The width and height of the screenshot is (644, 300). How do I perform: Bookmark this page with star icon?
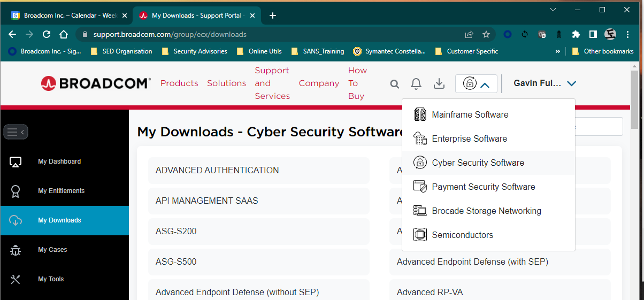point(486,34)
